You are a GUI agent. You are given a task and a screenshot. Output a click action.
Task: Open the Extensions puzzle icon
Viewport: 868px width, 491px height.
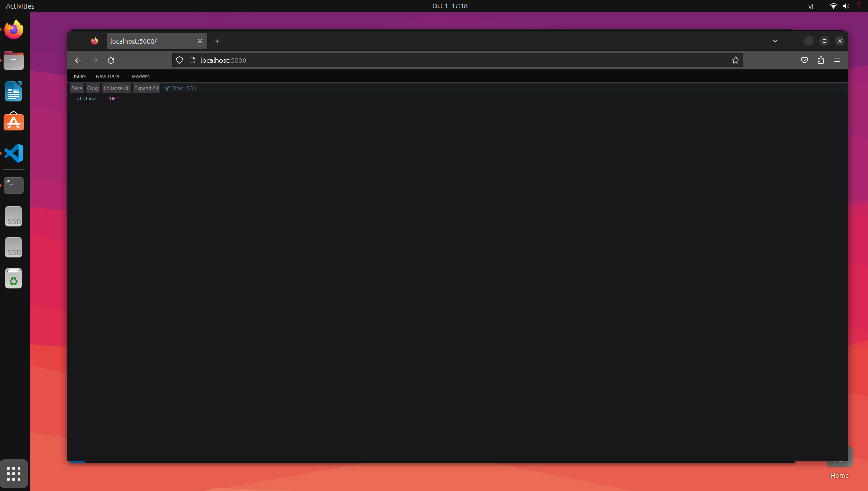(x=821, y=60)
